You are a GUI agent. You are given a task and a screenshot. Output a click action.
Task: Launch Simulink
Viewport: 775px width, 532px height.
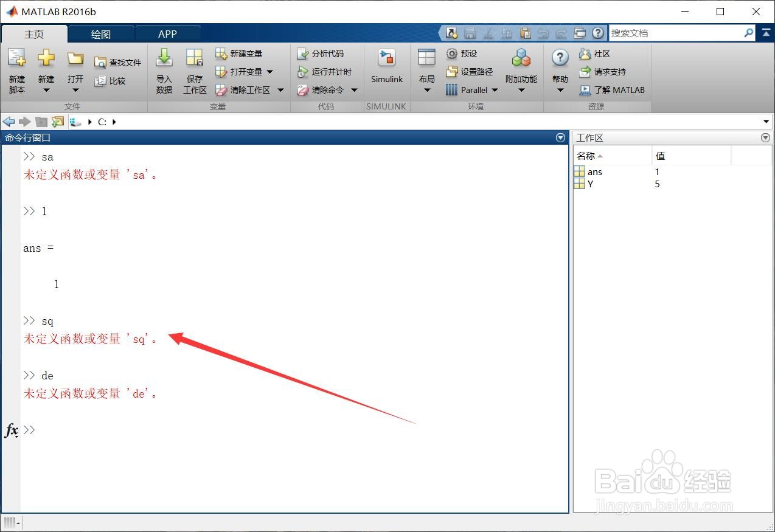tap(387, 67)
